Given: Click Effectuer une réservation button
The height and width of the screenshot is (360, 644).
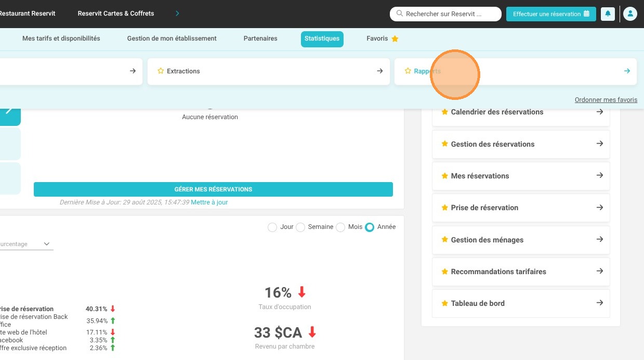Looking at the screenshot, I should coord(551,14).
